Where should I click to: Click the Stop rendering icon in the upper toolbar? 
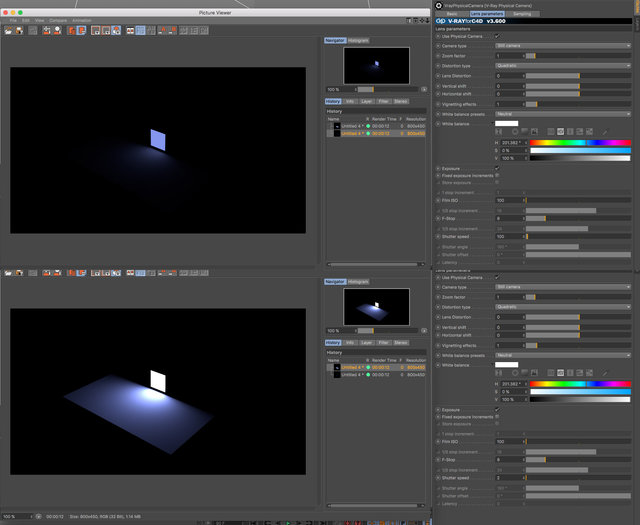coord(57,31)
